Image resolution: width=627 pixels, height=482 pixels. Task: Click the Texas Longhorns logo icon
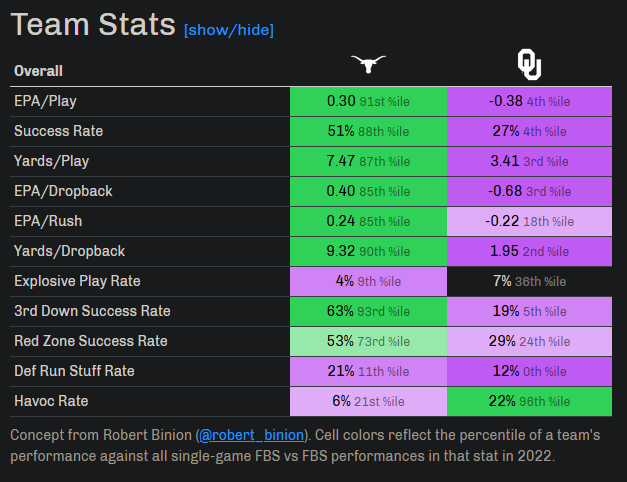click(368, 66)
